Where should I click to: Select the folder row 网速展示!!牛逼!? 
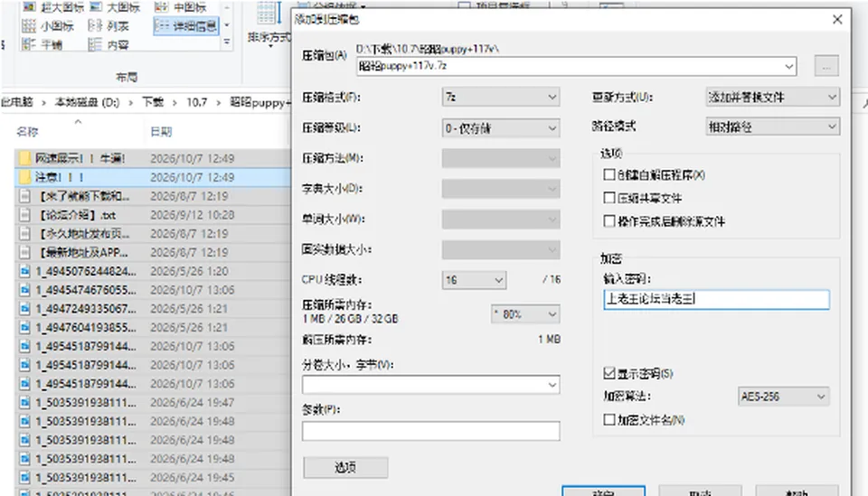pyautogui.click(x=153, y=158)
